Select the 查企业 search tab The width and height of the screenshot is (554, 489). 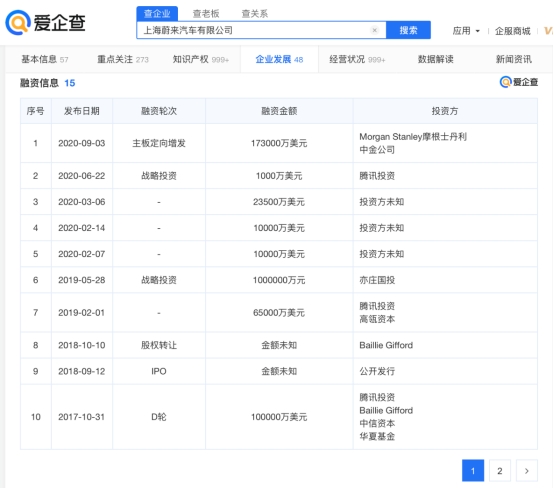point(157,14)
